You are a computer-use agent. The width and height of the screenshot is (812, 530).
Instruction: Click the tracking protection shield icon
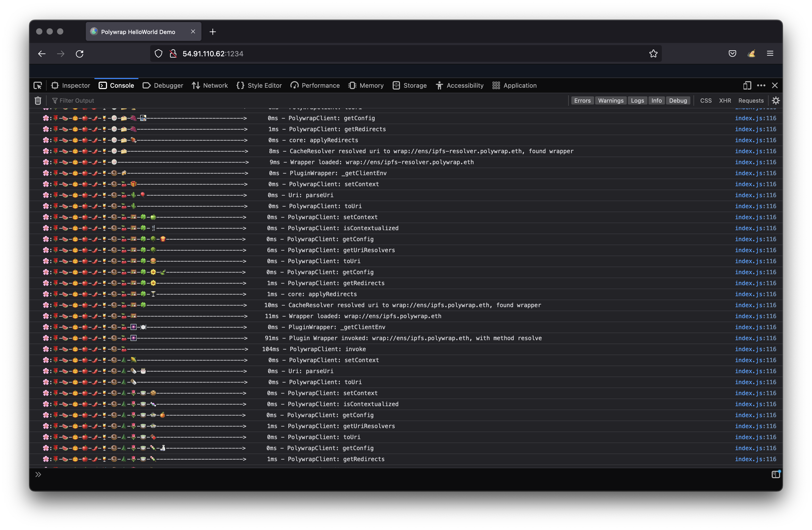coord(158,53)
